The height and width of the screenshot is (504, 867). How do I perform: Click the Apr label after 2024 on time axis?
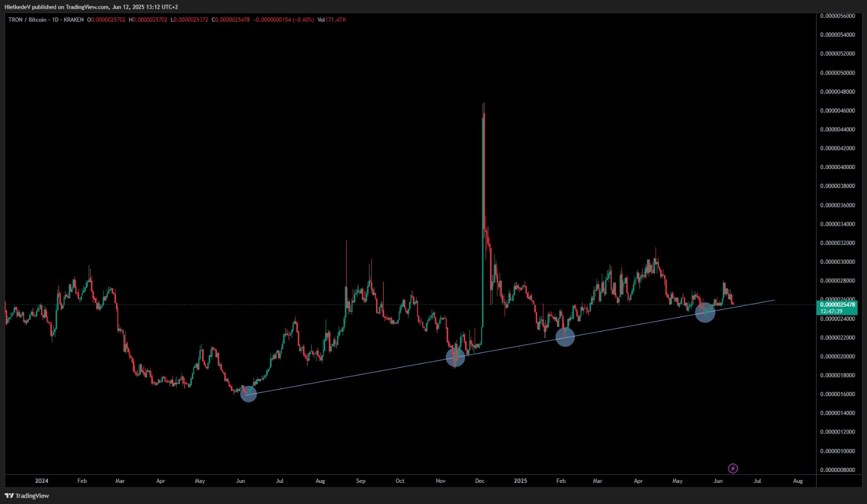pos(160,481)
